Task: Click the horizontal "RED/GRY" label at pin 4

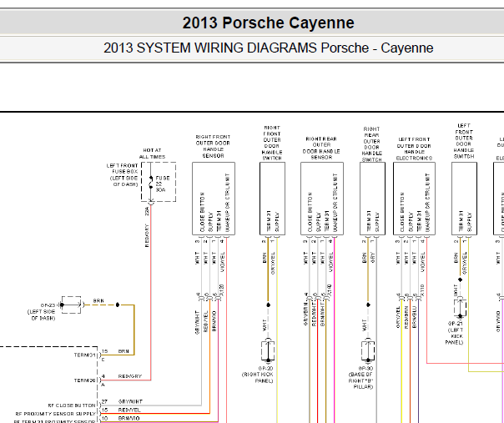Action: (130, 376)
